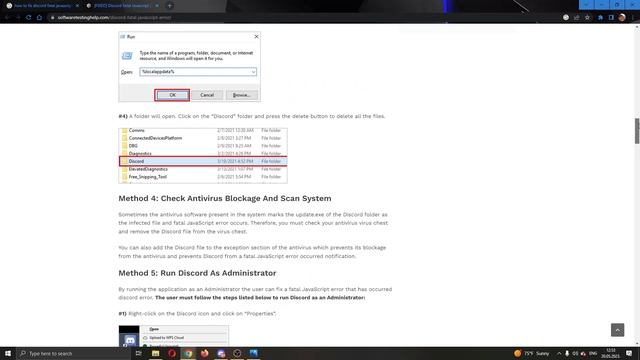Open the tab search chevron in title bar
Screen dimensions: 640x360
pyautogui.click(x=586, y=4)
